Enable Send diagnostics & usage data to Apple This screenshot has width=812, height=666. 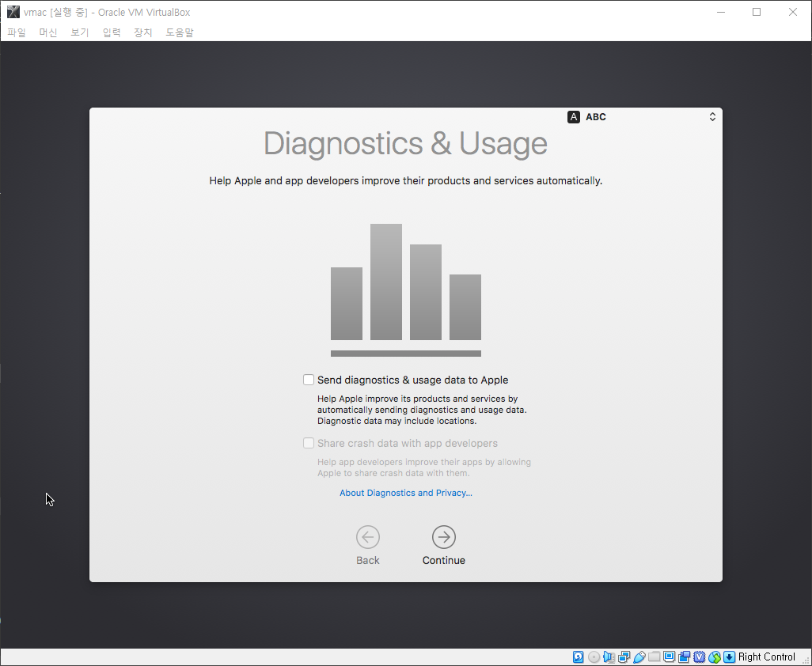(309, 380)
